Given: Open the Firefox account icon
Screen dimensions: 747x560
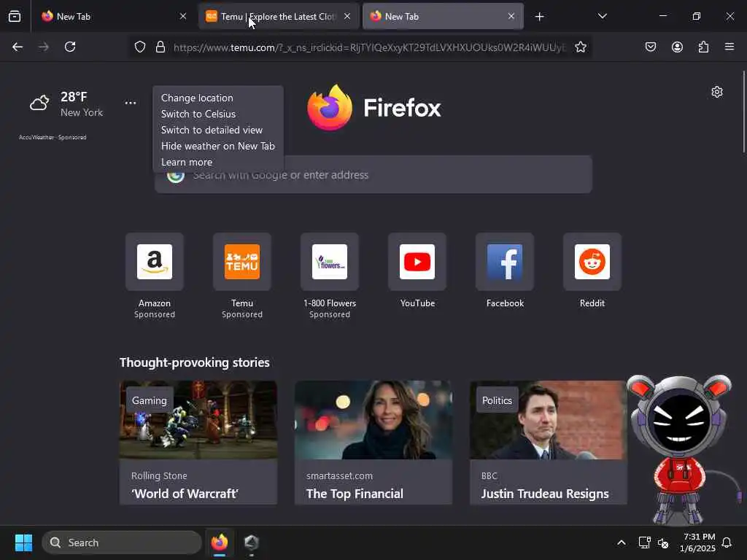Looking at the screenshot, I should coord(677,47).
